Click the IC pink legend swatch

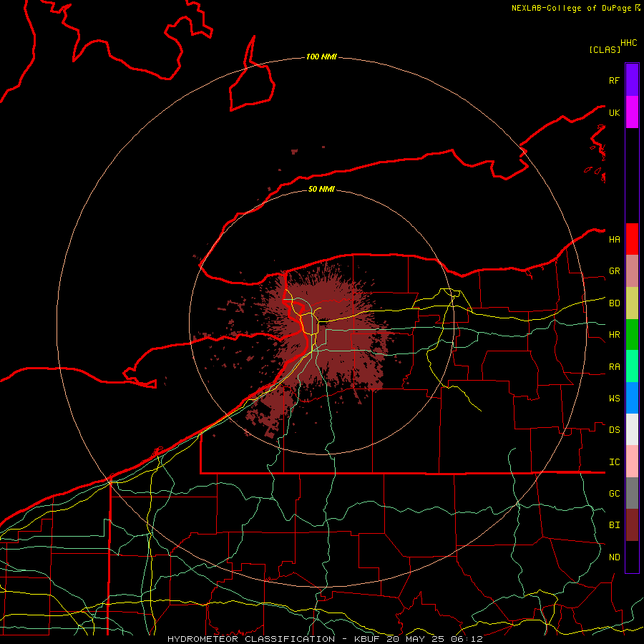click(632, 462)
